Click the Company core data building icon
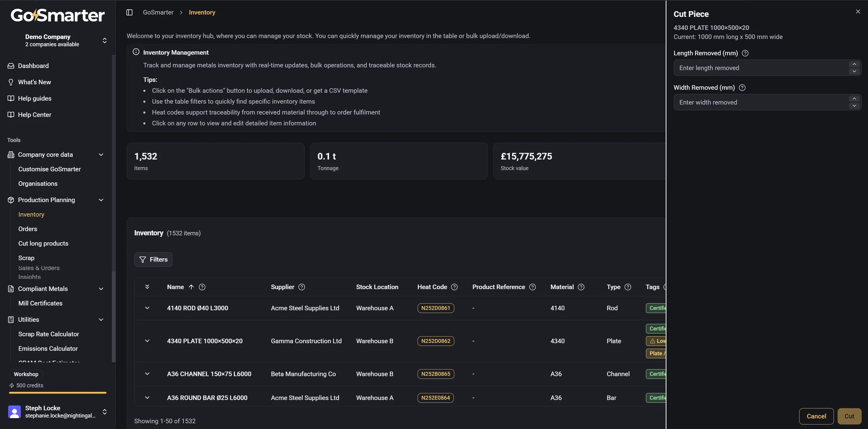This screenshot has height=429, width=868. point(11,155)
